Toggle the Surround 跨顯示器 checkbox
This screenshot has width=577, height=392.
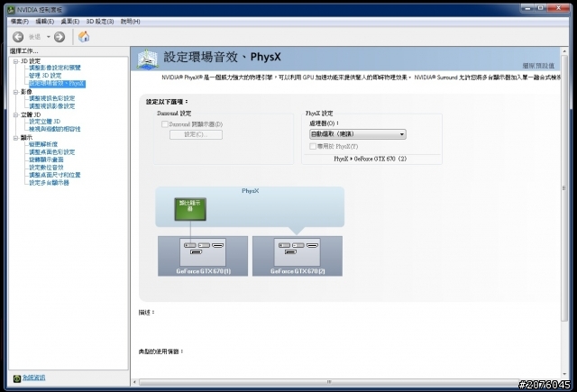[x=165, y=124]
